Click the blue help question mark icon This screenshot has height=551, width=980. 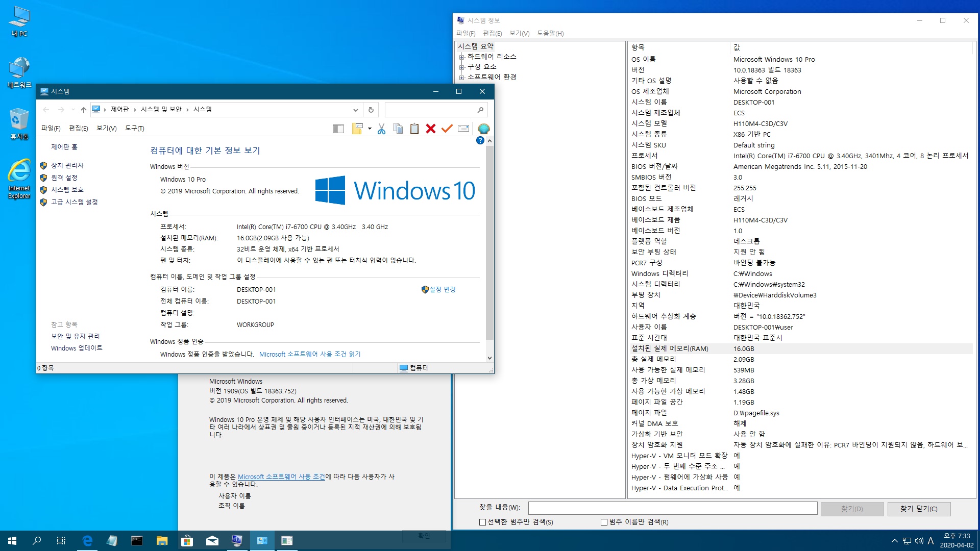(x=480, y=140)
